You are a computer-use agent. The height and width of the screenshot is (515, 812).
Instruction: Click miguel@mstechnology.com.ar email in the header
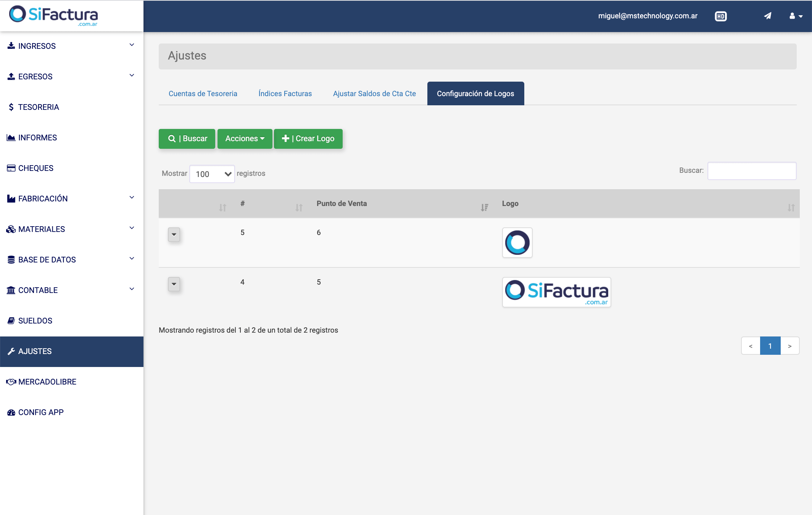(648, 16)
